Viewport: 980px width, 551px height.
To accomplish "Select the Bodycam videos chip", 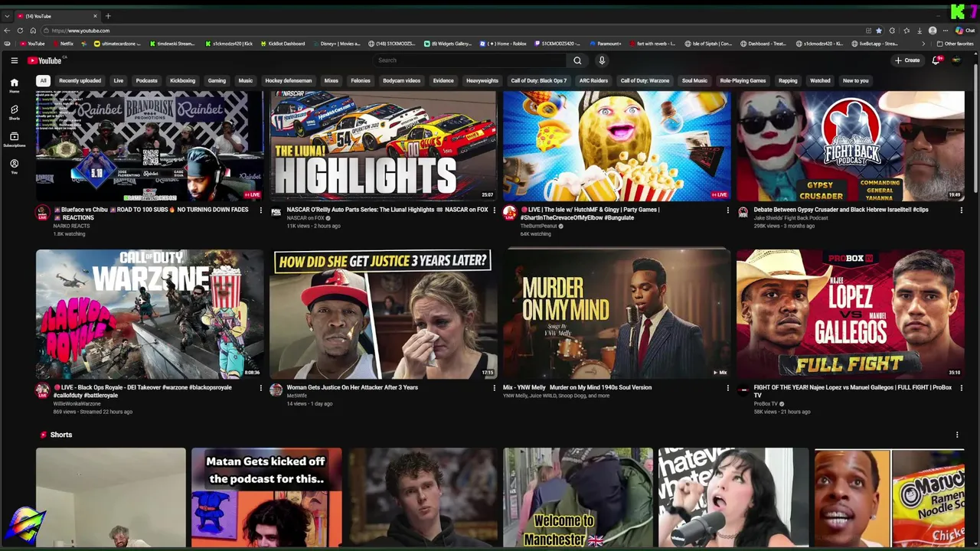I will (401, 80).
